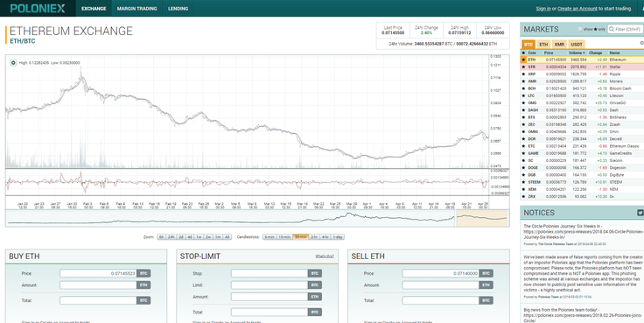
Task: Toggle favorite star for ZEC row
Action: point(523,124)
